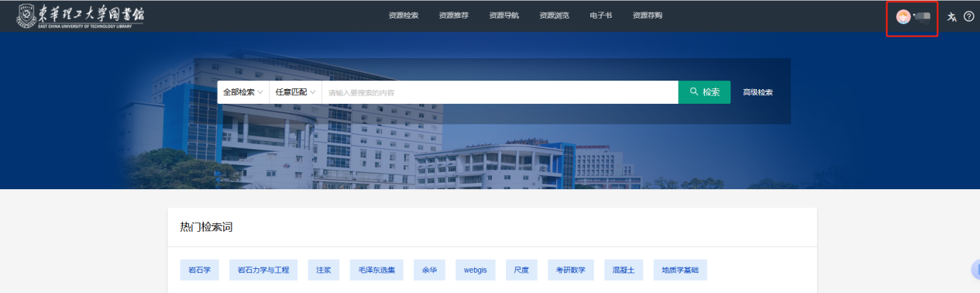Open 资源荐购 navigation item
This screenshot has height=293, width=980.
point(647,16)
